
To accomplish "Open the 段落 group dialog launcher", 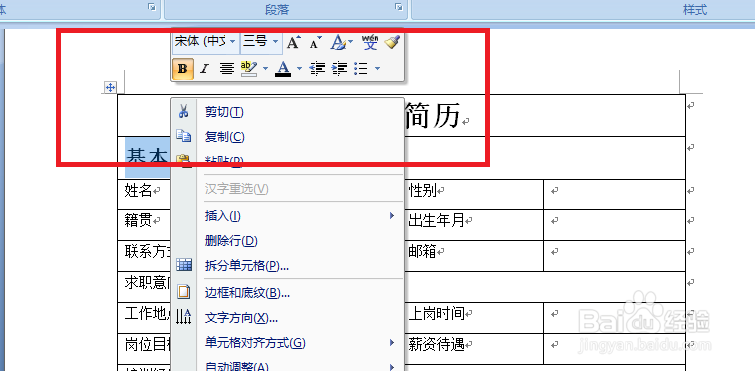I will [x=398, y=7].
